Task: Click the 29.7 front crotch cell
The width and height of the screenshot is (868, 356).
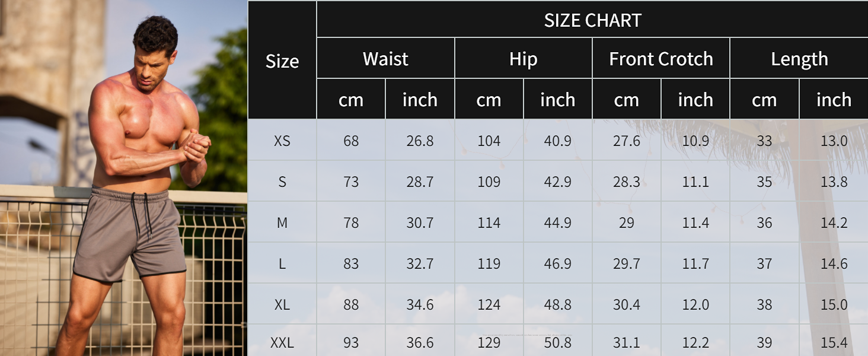Action: [627, 263]
